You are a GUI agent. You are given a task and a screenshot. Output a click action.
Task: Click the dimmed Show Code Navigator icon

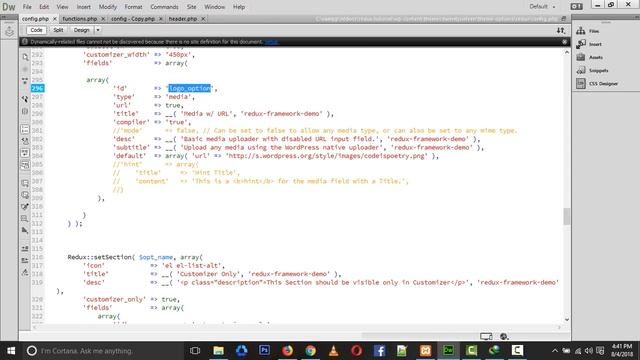[25, 69]
